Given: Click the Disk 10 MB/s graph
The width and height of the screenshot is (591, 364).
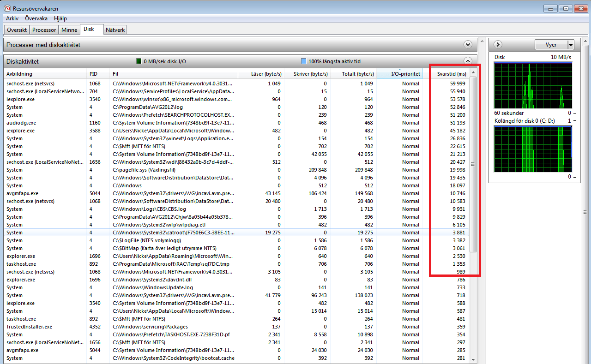Looking at the screenshot, I should click(x=533, y=85).
